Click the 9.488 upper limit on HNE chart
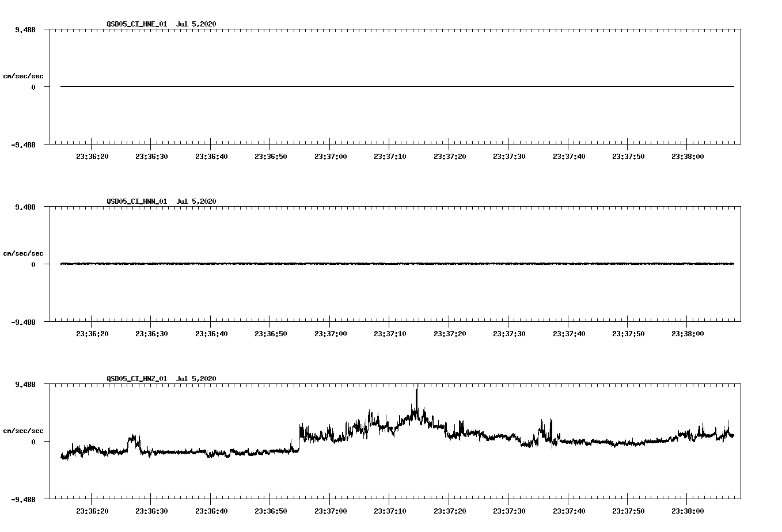Image resolution: width=782 pixels, height=532 pixels. pyautogui.click(x=25, y=30)
